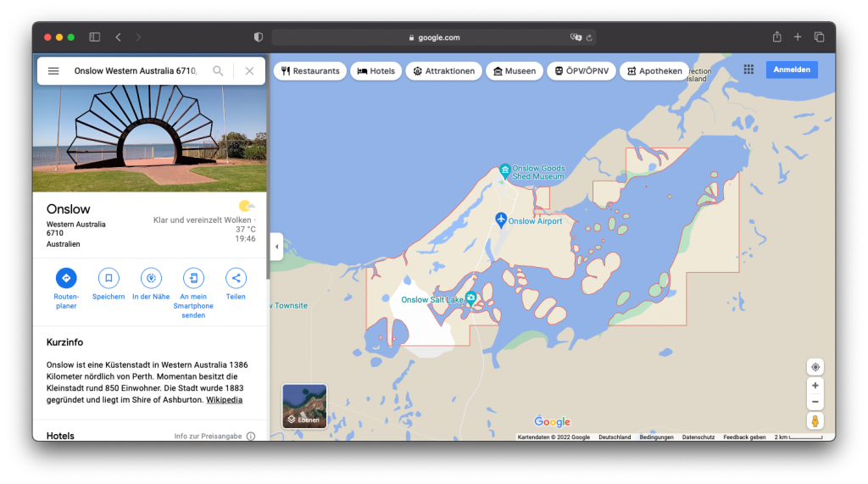Viewport: 868px width, 484px height.
Task: Filter map by Restaurants
Action: (x=310, y=71)
